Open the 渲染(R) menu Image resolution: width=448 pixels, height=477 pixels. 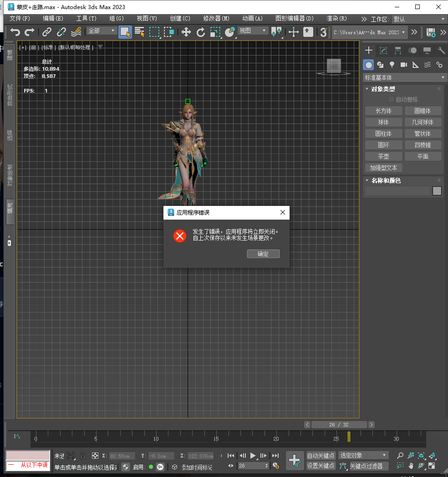pyautogui.click(x=336, y=19)
